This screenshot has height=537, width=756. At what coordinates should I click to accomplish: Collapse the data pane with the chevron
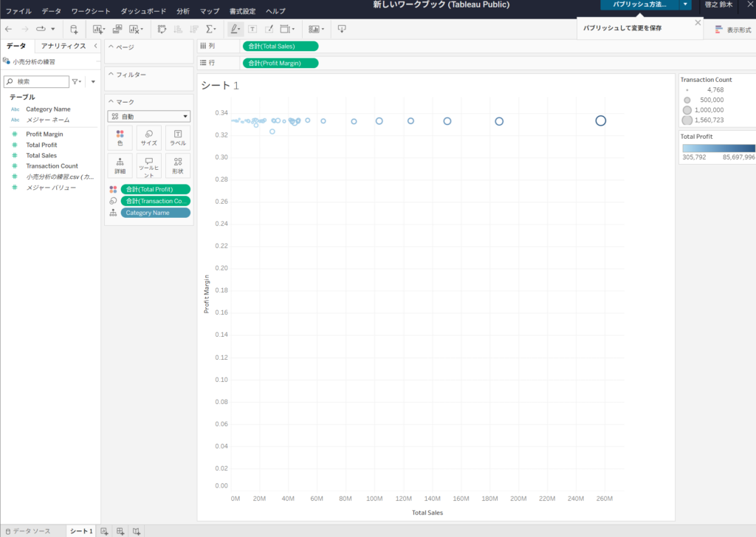pyautogui.click(x=95, y=46)
